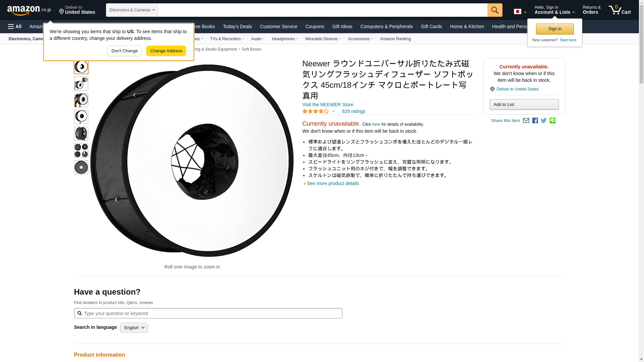Expand the star rating breakdown
This screenshot has height=362, width=644.
[318, 111]
